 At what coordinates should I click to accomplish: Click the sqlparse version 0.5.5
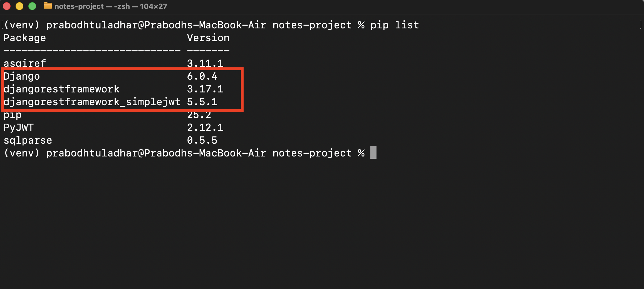pos(202,140)
